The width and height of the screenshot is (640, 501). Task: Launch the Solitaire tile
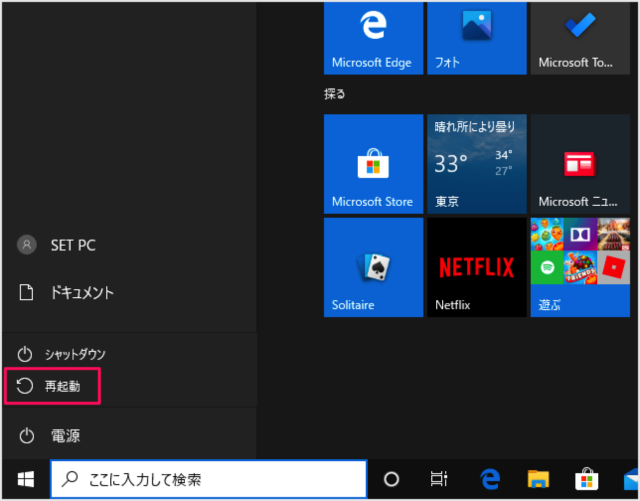tap(373, 267)
